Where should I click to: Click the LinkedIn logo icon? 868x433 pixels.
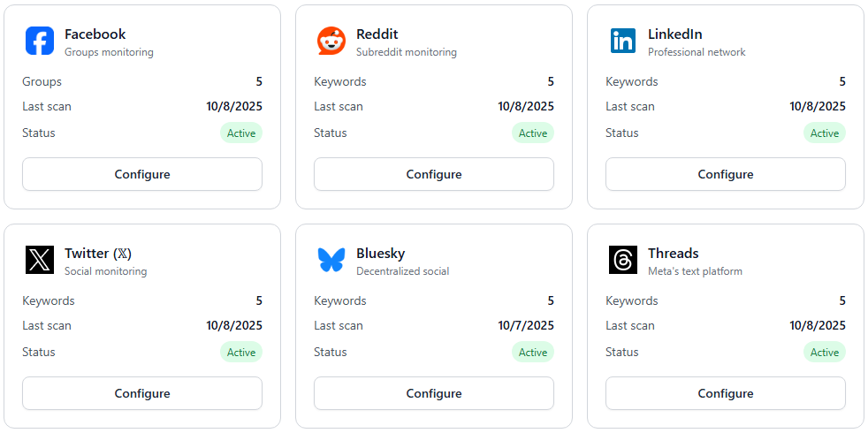(x=623, y=41)
